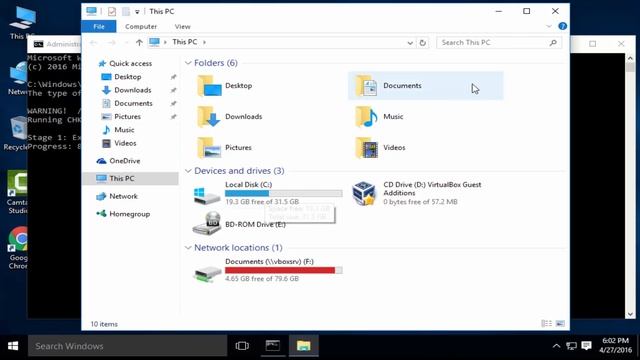The width and height of the screenshot is (640, 360).
Task: Click the Properties quick access toolbar icon
Action: [111, 11]
